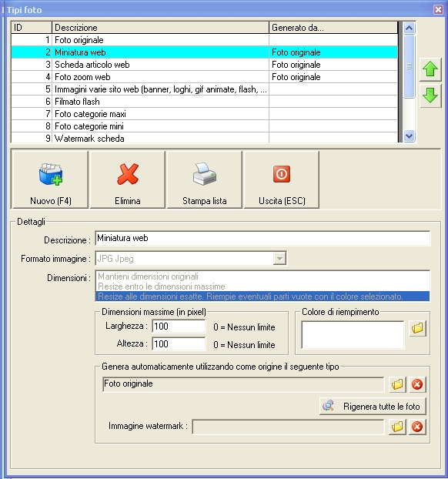Screen dimensions: 448x479
Task: Select the Scheda articolo web row
Action: tap(205, 65)
